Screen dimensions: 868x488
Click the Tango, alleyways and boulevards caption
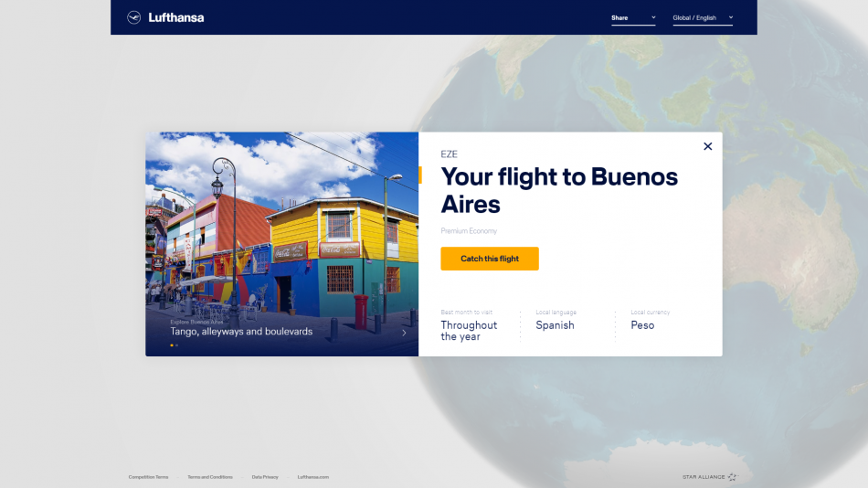(241, 331)
